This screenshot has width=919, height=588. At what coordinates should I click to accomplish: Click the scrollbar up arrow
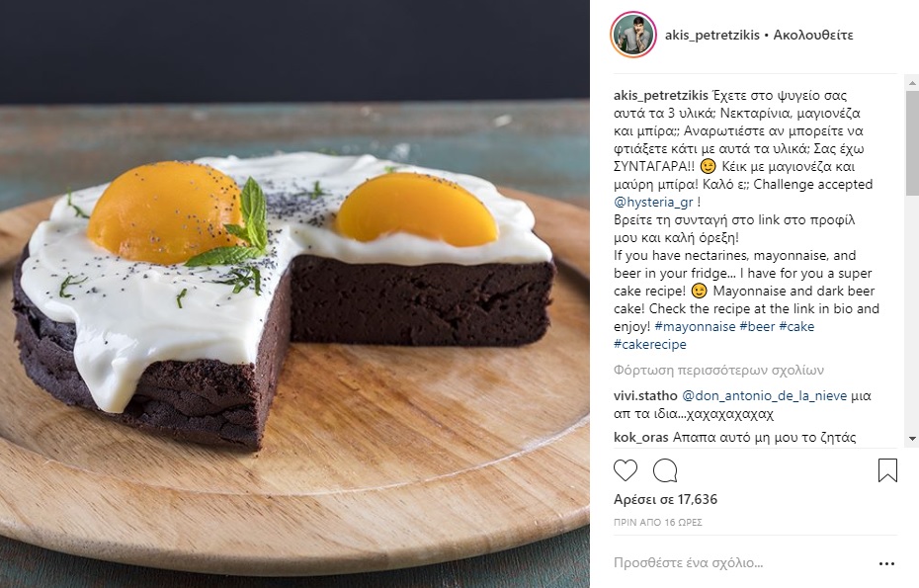pos(912,84)
